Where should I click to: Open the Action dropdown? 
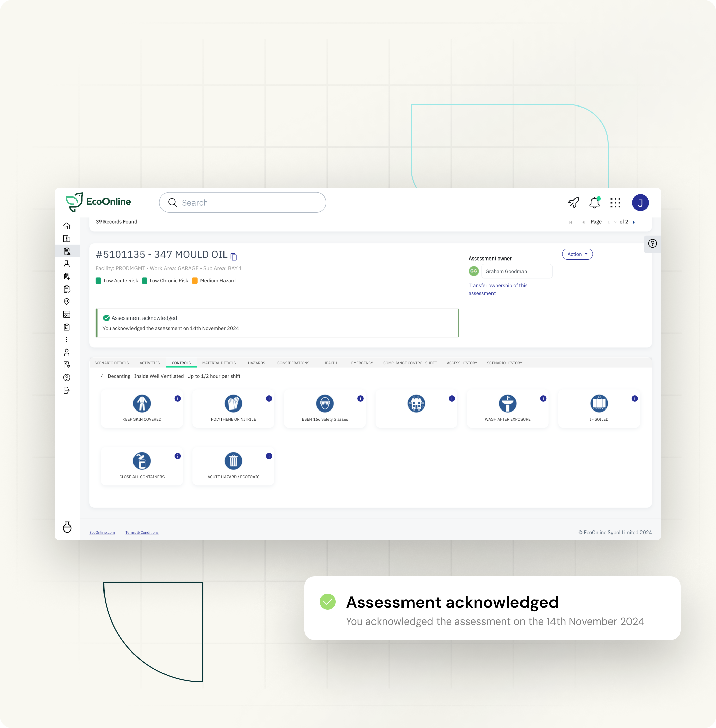click(577, 254)
